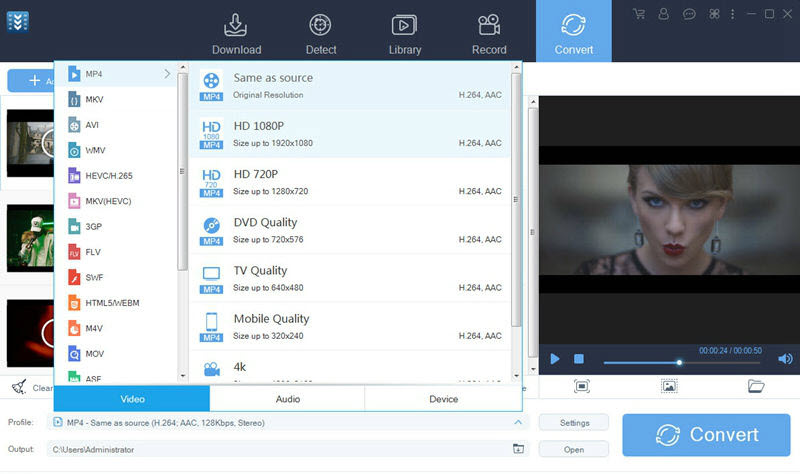Switch to Device tab

coord(443,398)
